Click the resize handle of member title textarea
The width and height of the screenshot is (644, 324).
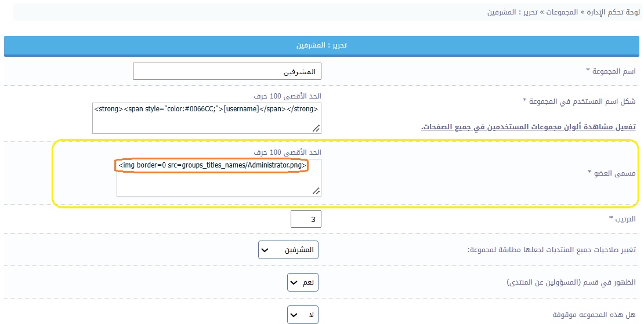(x=316, y=191)
